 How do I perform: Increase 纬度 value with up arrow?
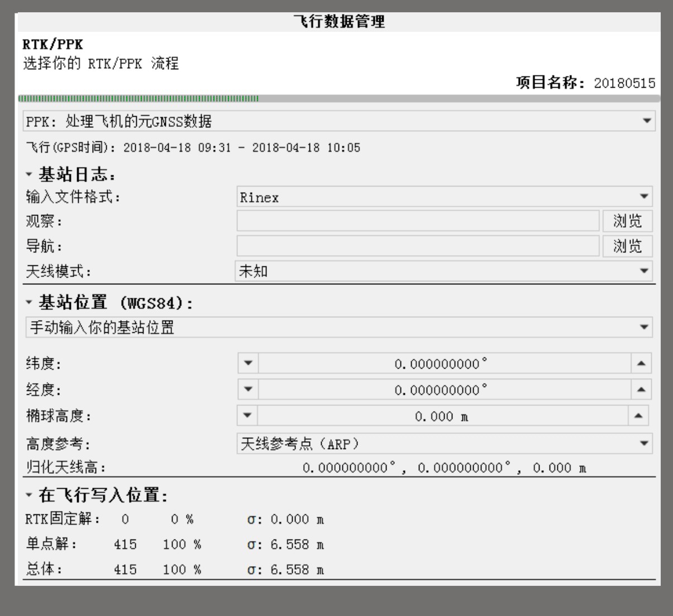pyautogui.click(x=641, y=364)
